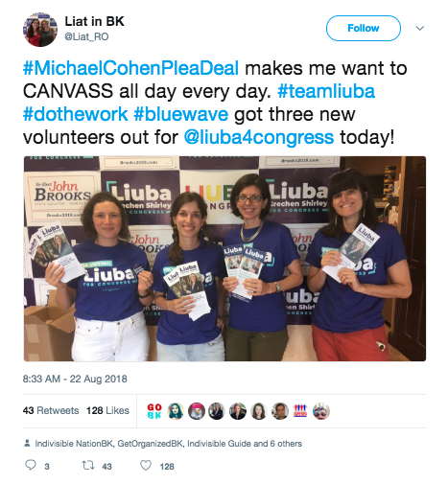Click the reply speech bubble icon
The height and width of the screenshot is (484, 448).
point(31,465)
